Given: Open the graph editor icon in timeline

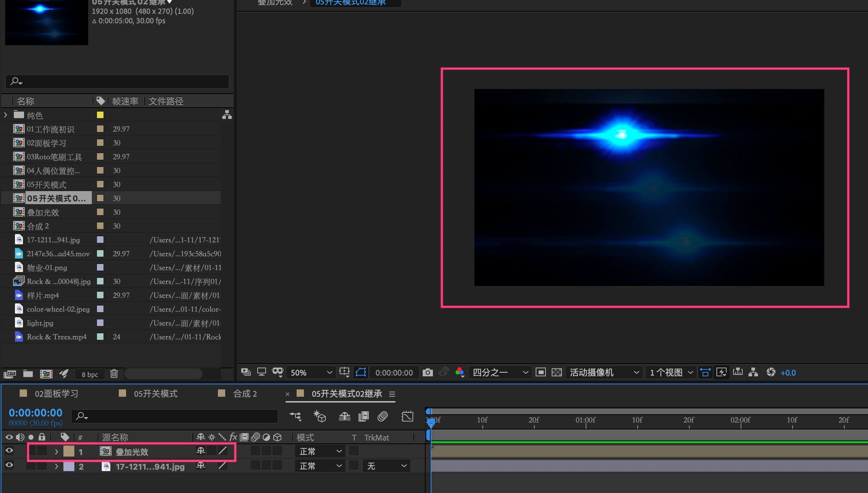Looking at the screenshot, I should click(407, 416).
